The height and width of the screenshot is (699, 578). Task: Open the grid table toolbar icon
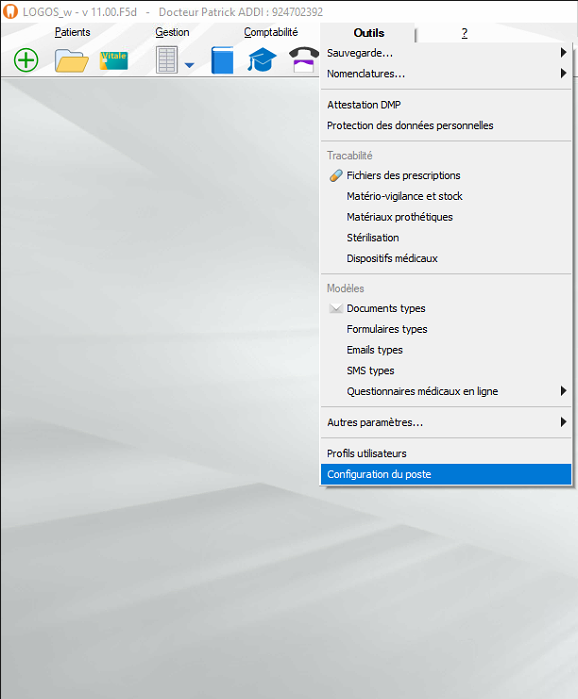[167, 60]
